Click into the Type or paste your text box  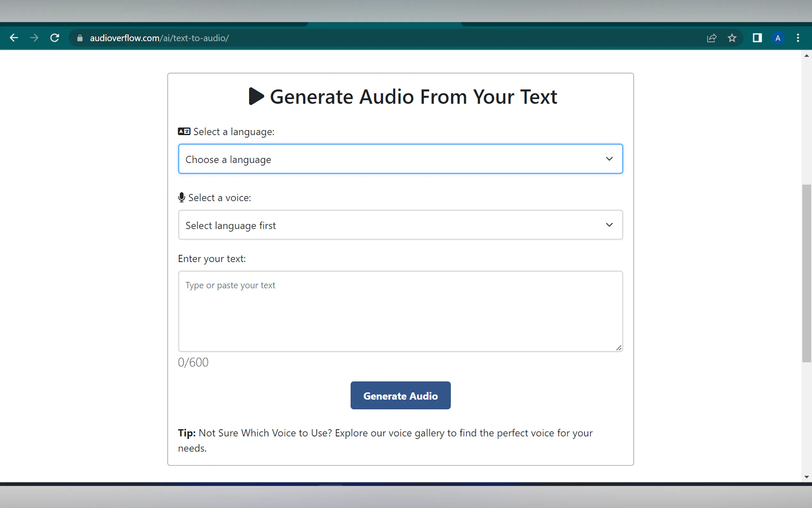pos(400,311)
